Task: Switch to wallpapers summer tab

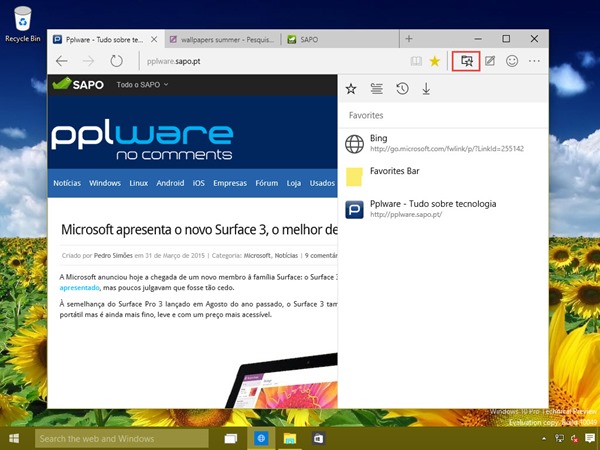Action: (223, 39)
